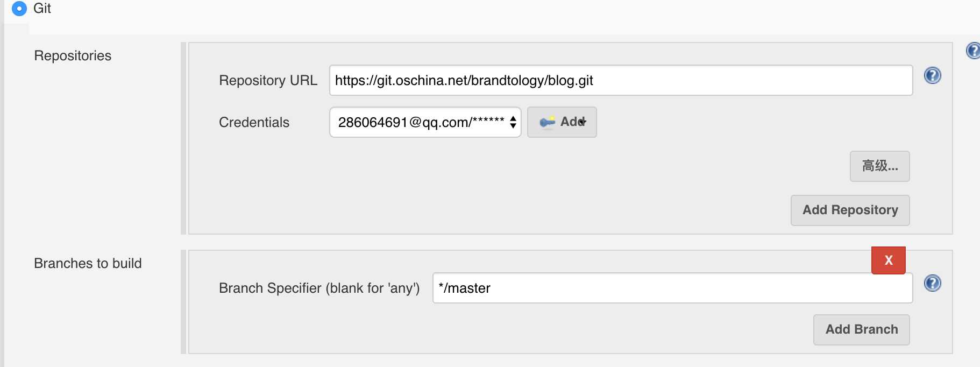Click the Credentials field label
This screenshot has height=367, width=980.
coord(254,122)
